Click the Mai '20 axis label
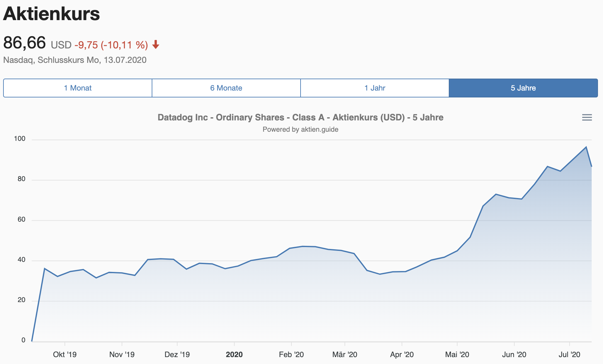The height and width of the screenshot is (364, 603). pyautogui.click(x=457, y=355)
